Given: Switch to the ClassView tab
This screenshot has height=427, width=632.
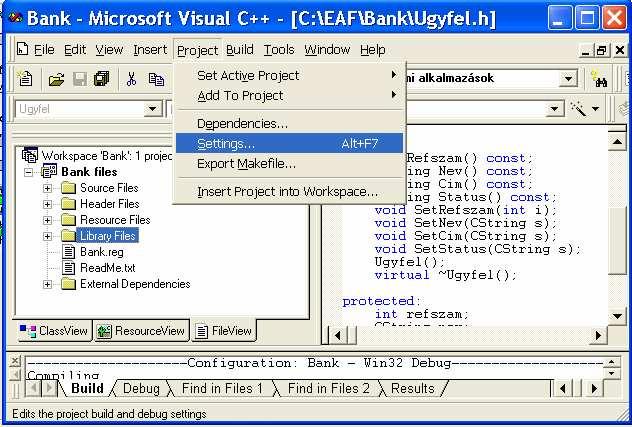Looking at the screenshot, I should [54, 331].
